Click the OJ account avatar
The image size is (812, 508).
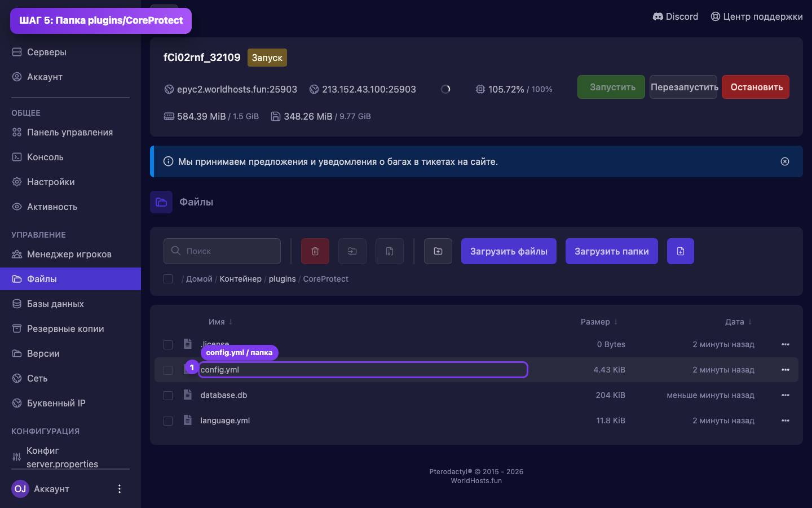(x=20, y=489)
